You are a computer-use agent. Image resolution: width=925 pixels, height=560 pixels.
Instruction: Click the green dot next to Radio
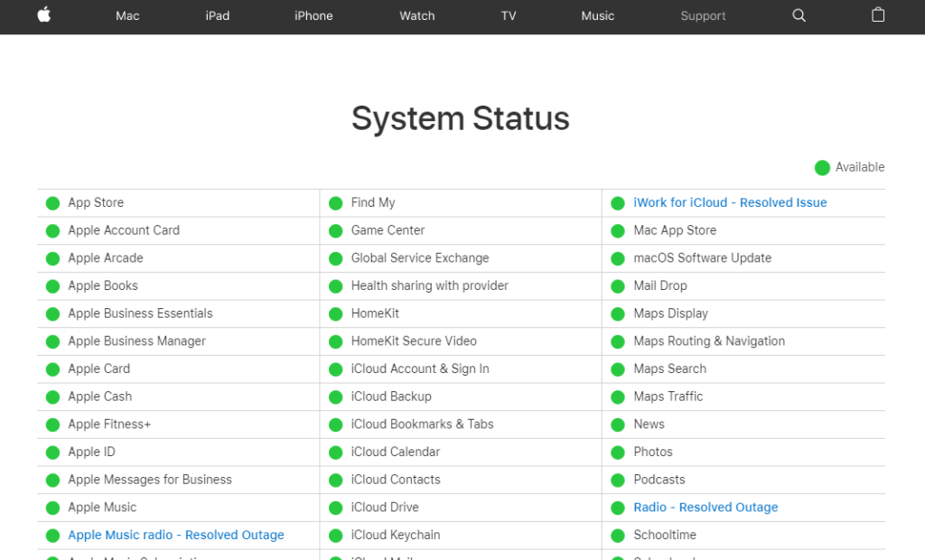618,509
